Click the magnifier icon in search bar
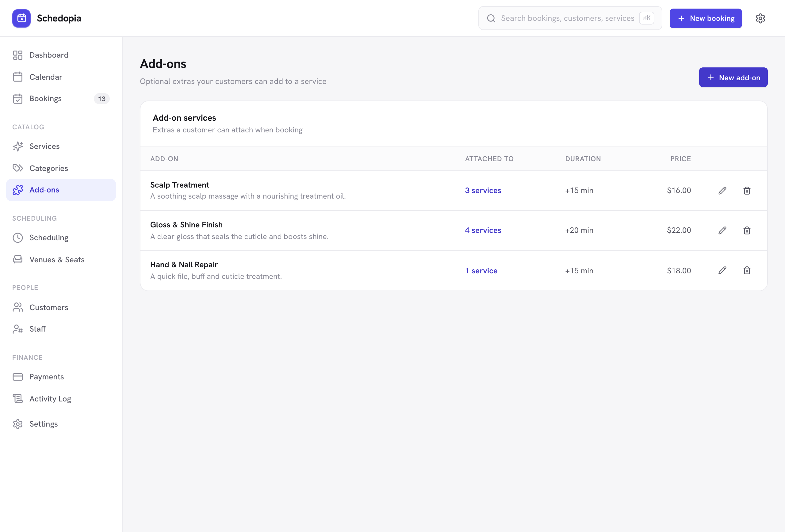The height and width of the screenshot is (532, 785). click(x=491, y=18)
